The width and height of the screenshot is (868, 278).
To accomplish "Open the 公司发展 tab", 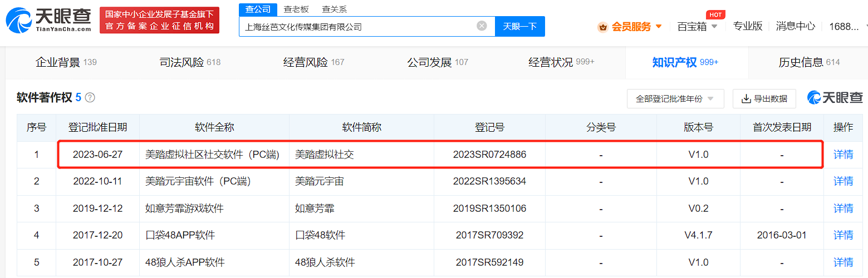I will pyautogui.click(x=438, y=62).
